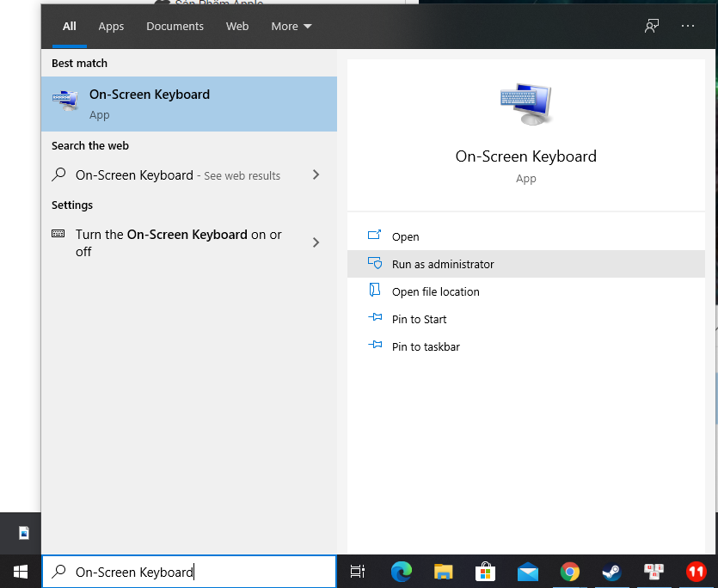Launch Google Chrome from the taskbar

569,572
